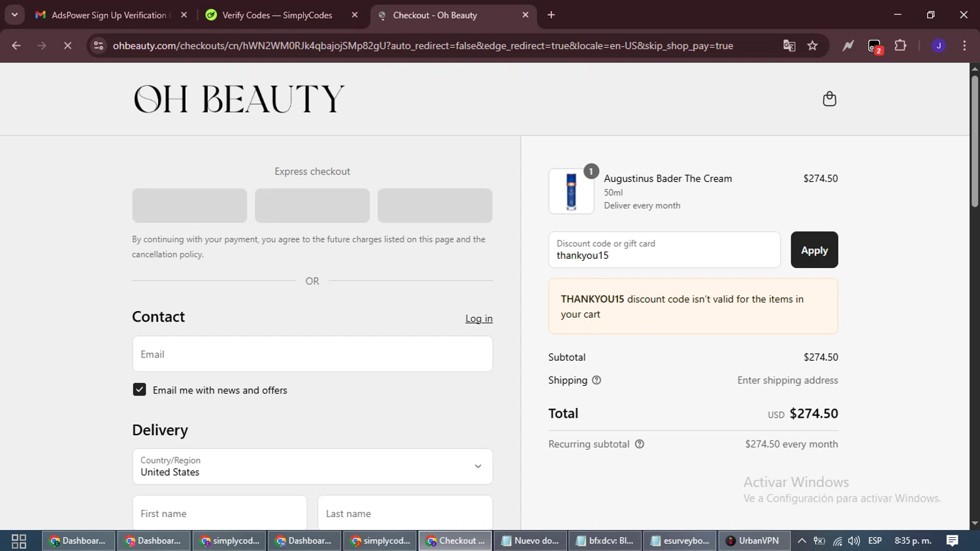Click the first express checkout button
This screenshot has width=980, height=551.
[189, 205]
